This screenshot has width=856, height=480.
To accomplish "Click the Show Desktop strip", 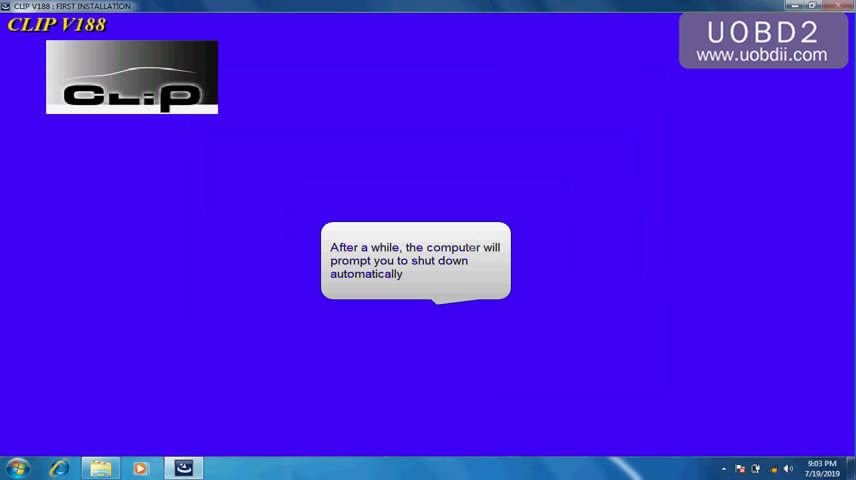I will (x=852, y=468).
